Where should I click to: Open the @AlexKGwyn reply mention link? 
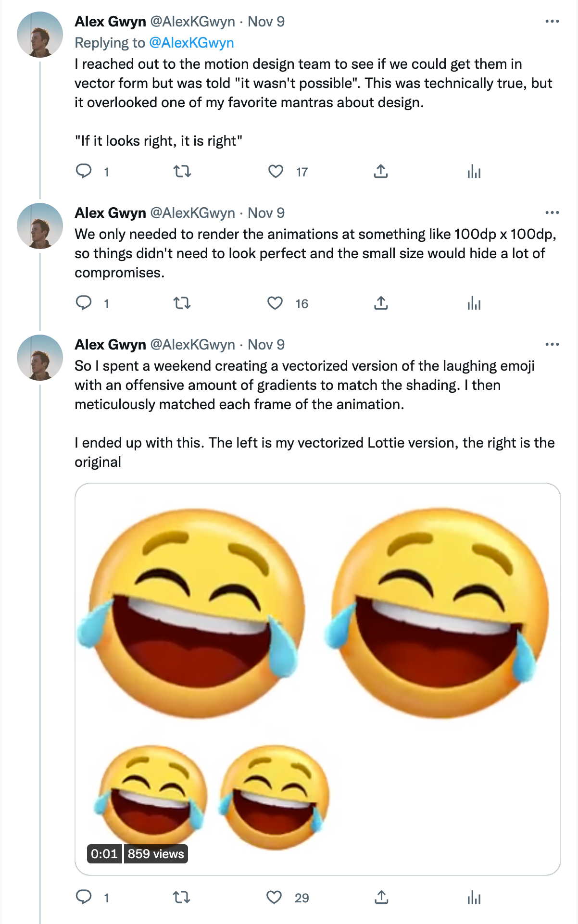[x=191, y=43]
